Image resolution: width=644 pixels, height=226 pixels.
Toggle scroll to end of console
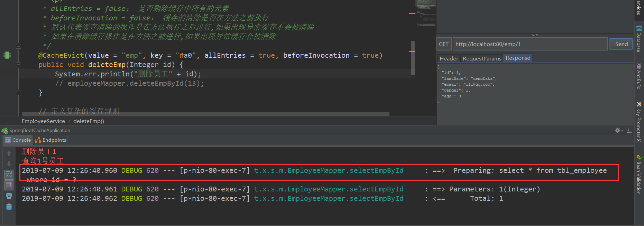(x=9, y=185)
